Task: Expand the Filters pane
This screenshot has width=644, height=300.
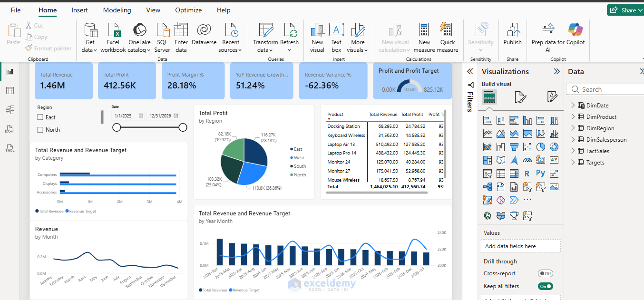Action: (x=470, y=71)
